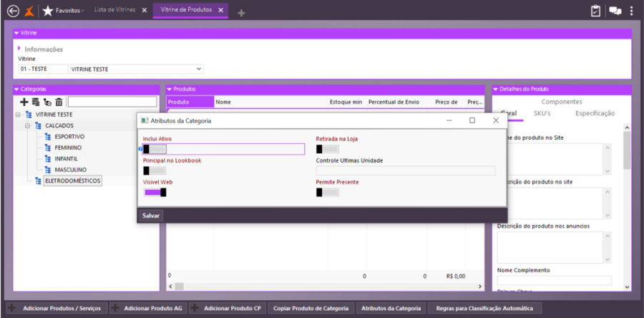Screen dimensions: 644x318
Task: Open the chat messages icon
Action: point(615,11)
